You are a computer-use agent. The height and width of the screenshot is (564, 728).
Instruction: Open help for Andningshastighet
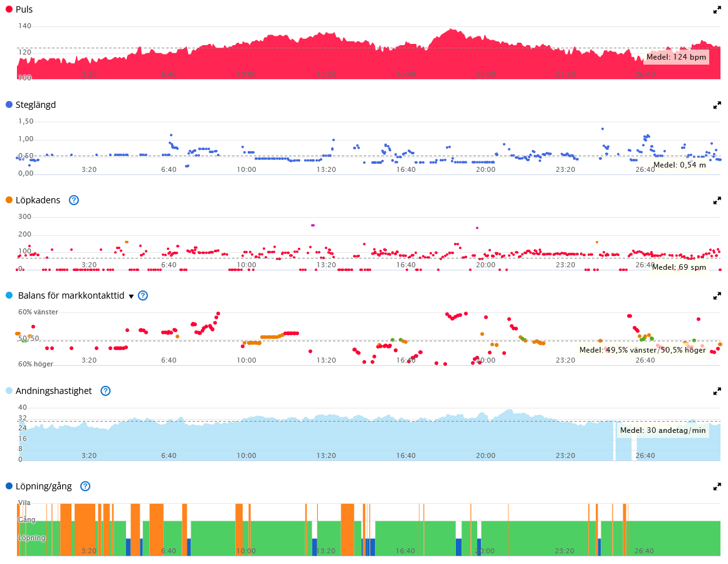(x=105, y=391)
